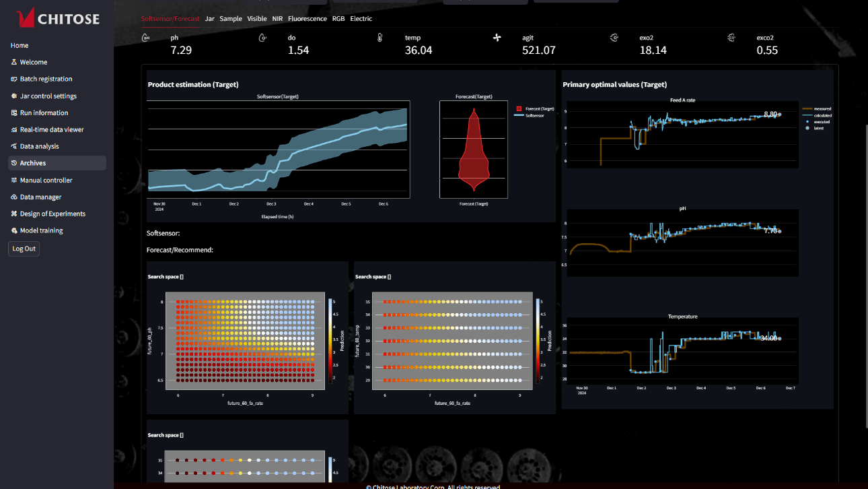Click the Softsensor(Target) line chart

[x=278, y=149]
